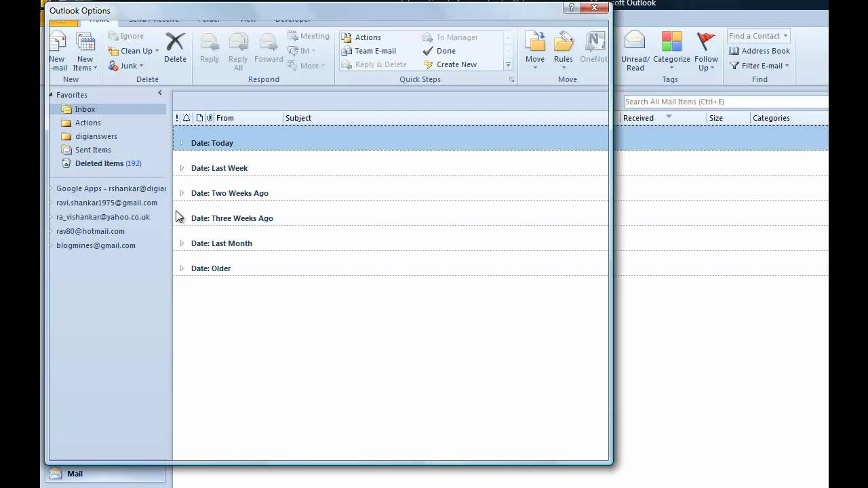The height and width of the screenshot is (488, 868).
Task: Select blogmines@gmail.com account
Action: click(x=96, y=245)
